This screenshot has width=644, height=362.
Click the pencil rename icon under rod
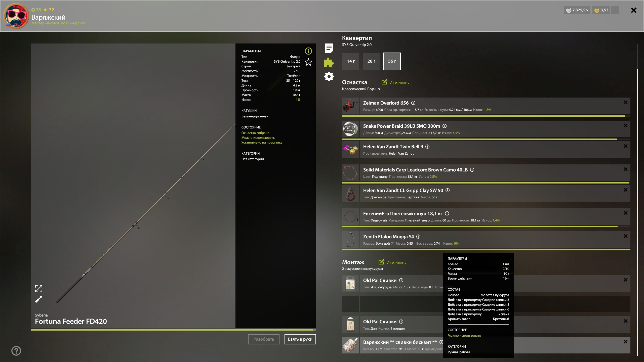coord(39,299)
